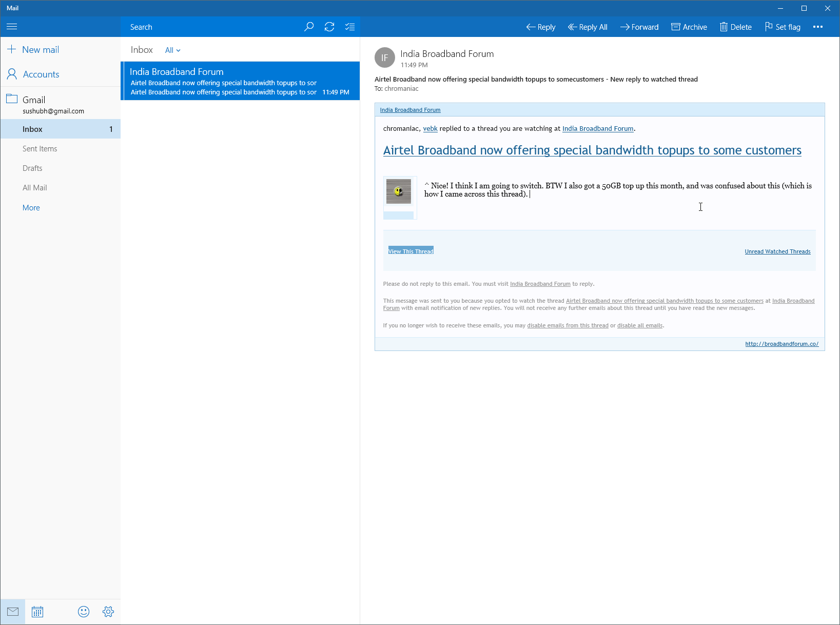Enter selection mode using checklist icon

pyautogui.click(x=350, y=27)
